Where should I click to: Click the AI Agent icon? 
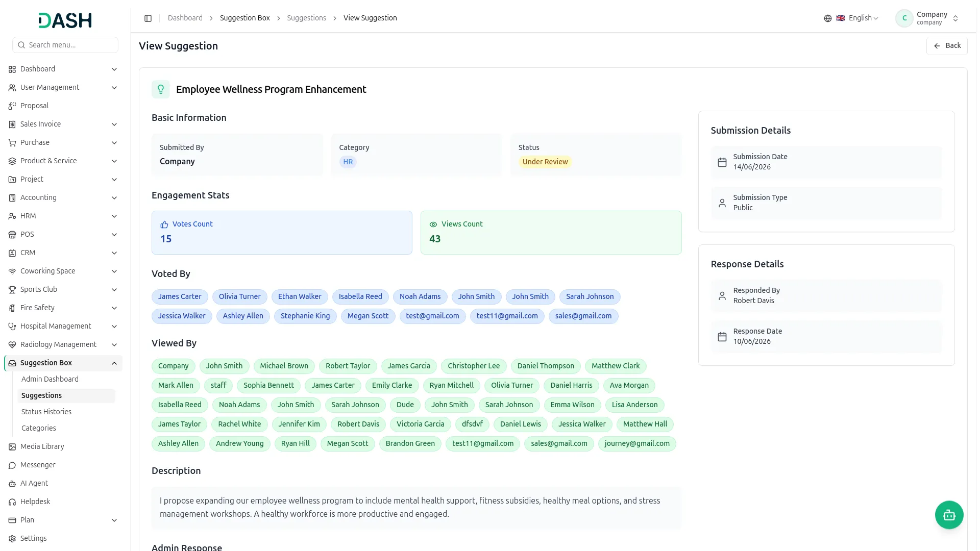click(12, 484)
